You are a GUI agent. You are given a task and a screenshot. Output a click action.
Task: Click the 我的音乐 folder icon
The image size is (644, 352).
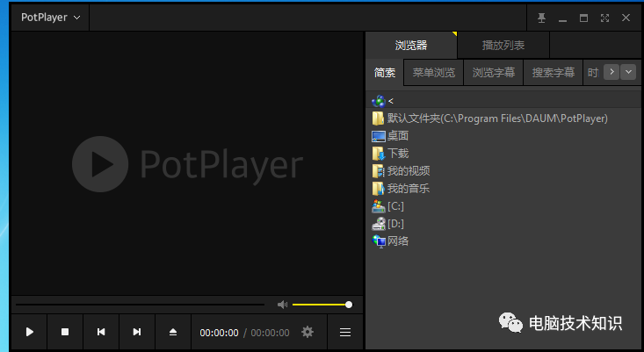tap(379, 189)
